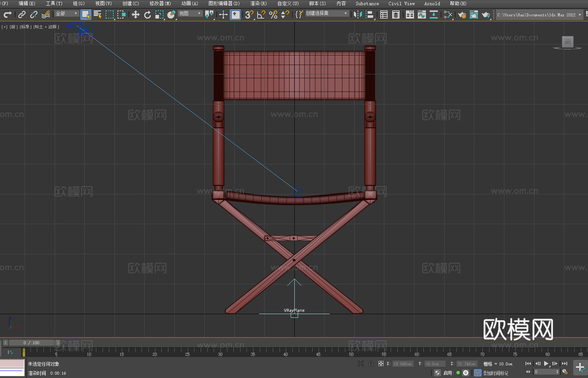Click the Mirror tool icon
The width and height of the screenshot is (588, 378).
[358, 14]
